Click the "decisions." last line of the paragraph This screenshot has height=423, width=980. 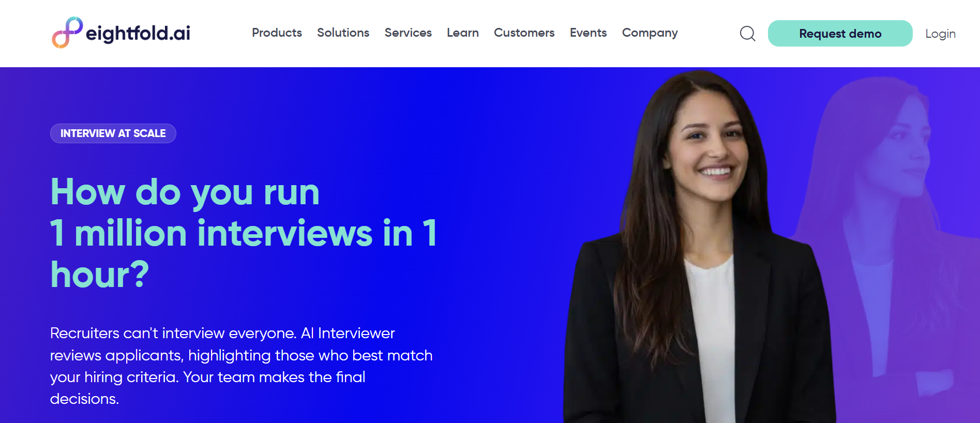84,399
